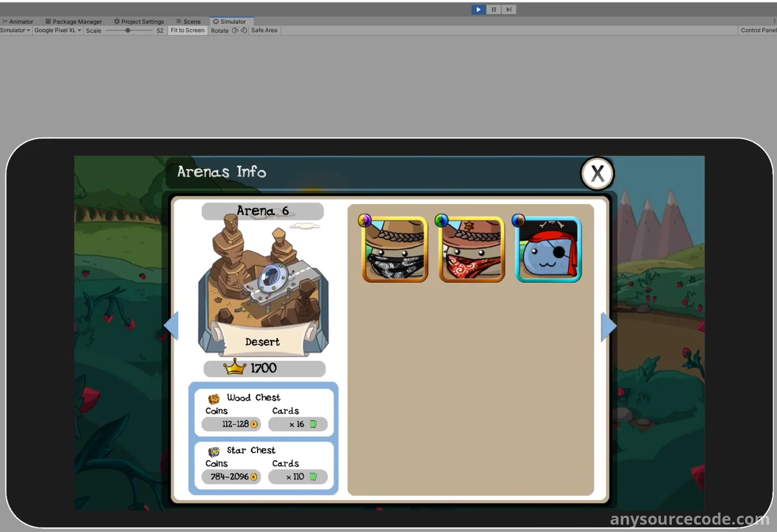The width and height of the screenshot is (777, 532).
Task: Click the Scale slider handle
Action: [x=128, y=30]
